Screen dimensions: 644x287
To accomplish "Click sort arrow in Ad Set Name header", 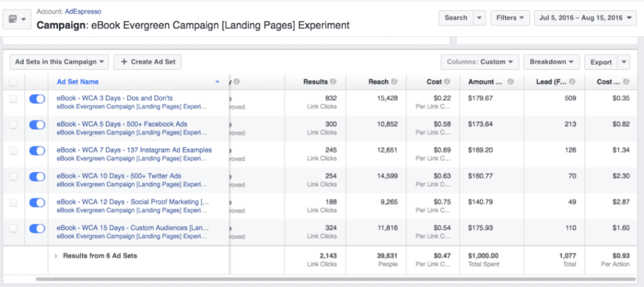I will (218, 82).
